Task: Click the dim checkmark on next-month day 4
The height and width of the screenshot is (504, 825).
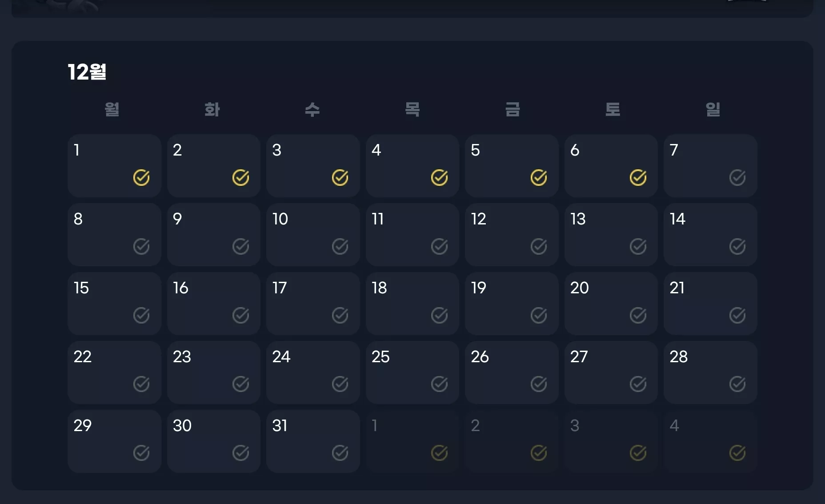Action: pos(737,453)
